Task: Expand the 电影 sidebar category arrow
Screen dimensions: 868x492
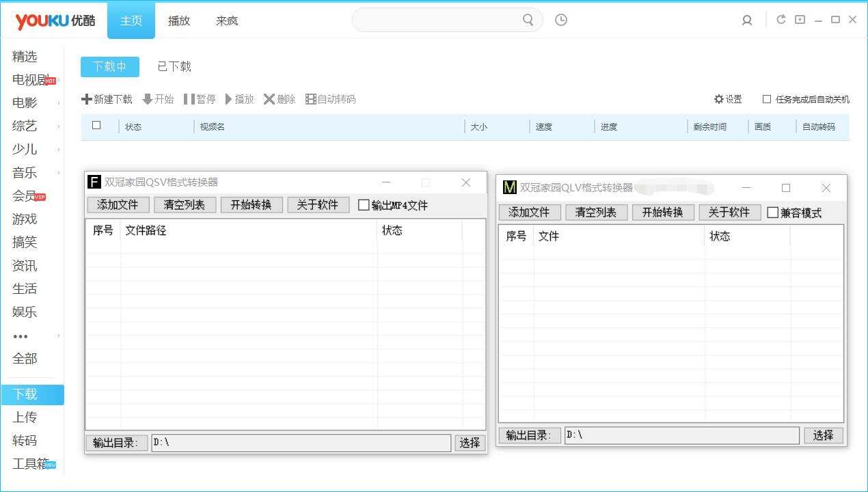Action: (x=59, y=103)
